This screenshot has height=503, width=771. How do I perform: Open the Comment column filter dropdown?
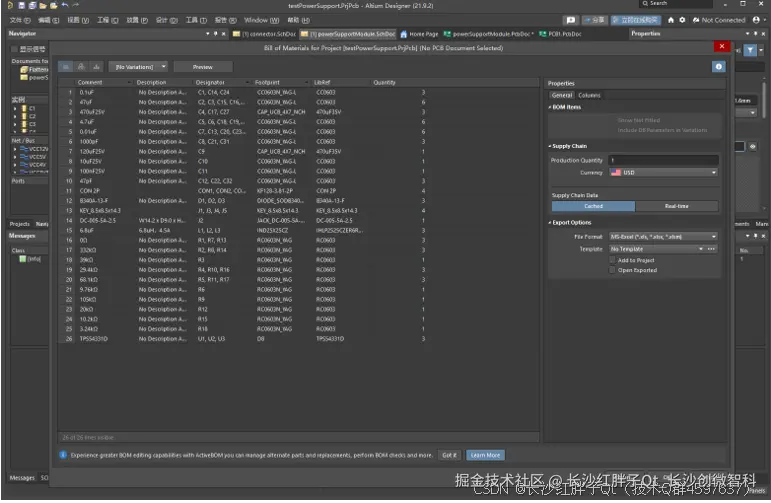[129, 83]
